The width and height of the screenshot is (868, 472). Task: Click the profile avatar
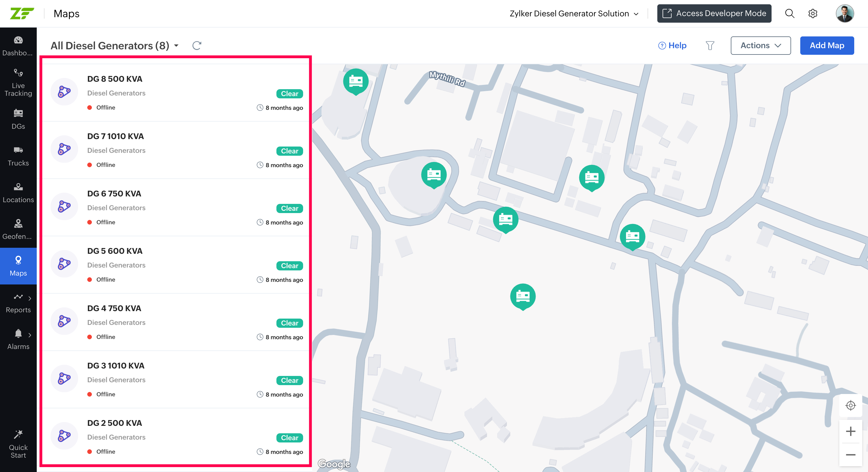tap(845, 13)
